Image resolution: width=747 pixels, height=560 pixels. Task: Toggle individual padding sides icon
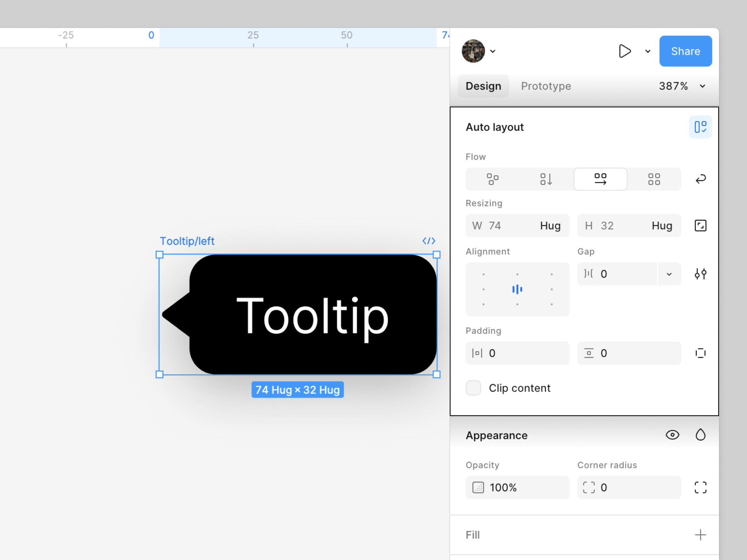[700, 353]
